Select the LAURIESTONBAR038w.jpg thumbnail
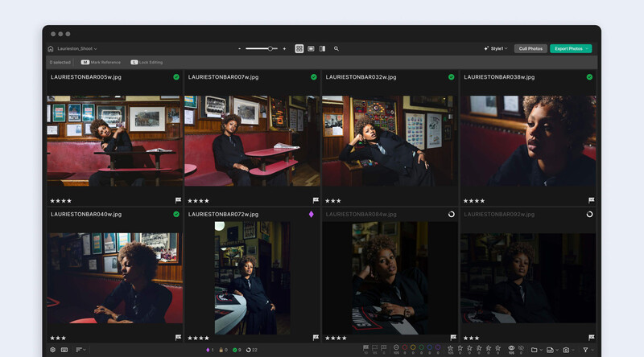Image resolution: width=644 pixels, height=357 pixels. (528, 141)
